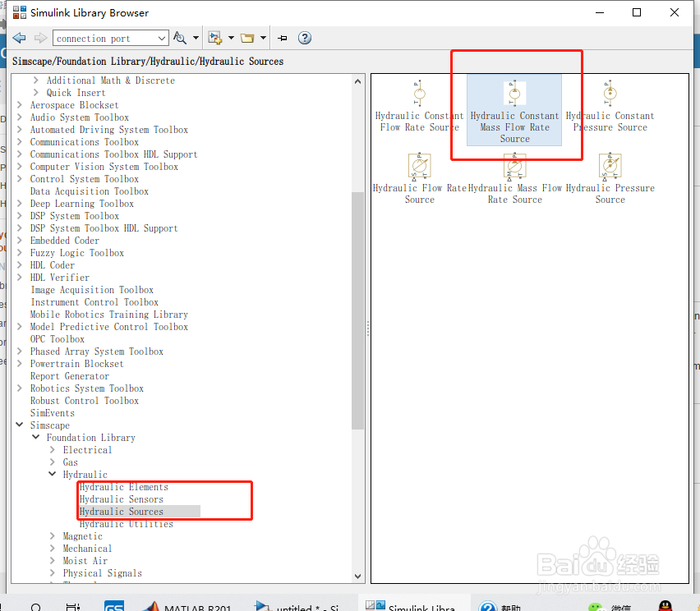This screenshot has height=611, width=700.
Task: Click the open folder icon in toolbar
Action: [x=247, y=38]
